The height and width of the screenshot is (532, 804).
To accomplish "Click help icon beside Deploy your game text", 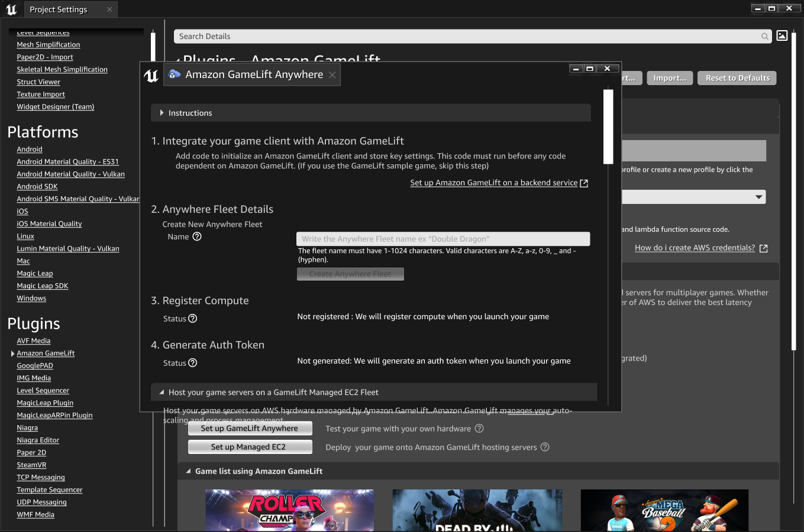I will coord(545,447).
